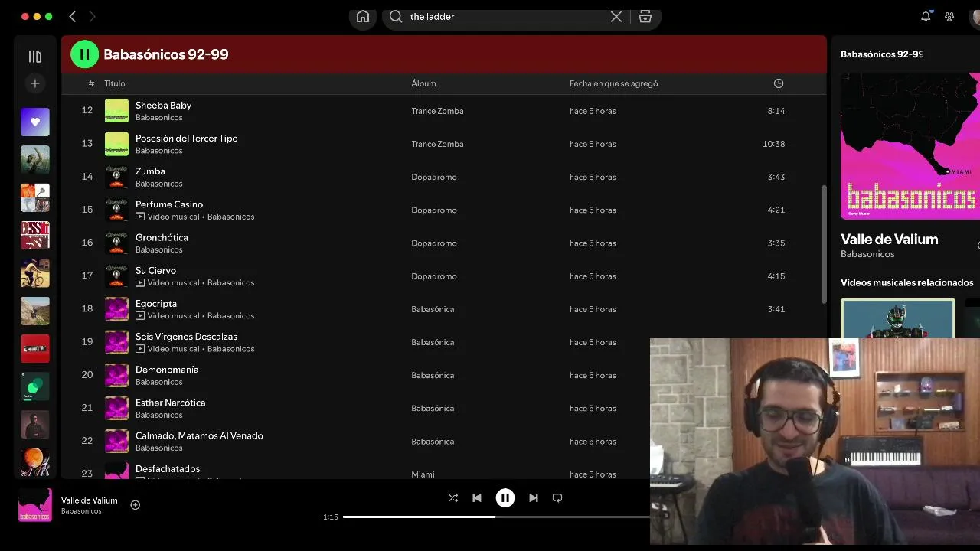Click album cover of Posesión del Tercer Tipo
The image size is (980, 551).
coord(116,144)
